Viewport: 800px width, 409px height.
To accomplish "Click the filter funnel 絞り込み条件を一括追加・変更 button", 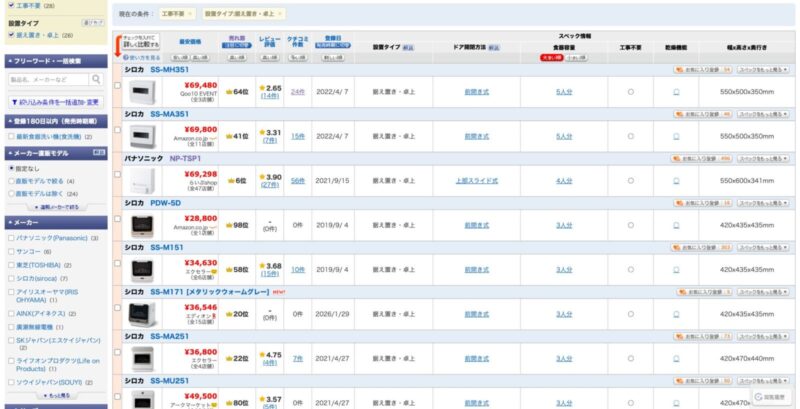I will tap(55, 102).
